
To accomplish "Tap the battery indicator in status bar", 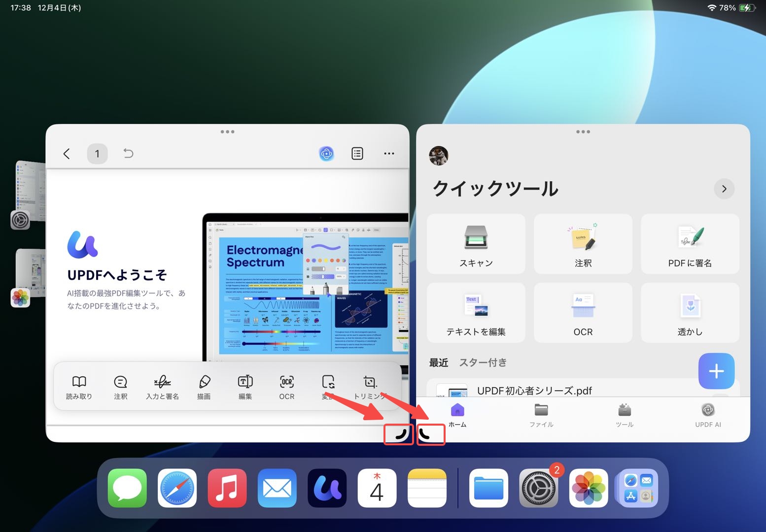I will (x=747, y=8).
